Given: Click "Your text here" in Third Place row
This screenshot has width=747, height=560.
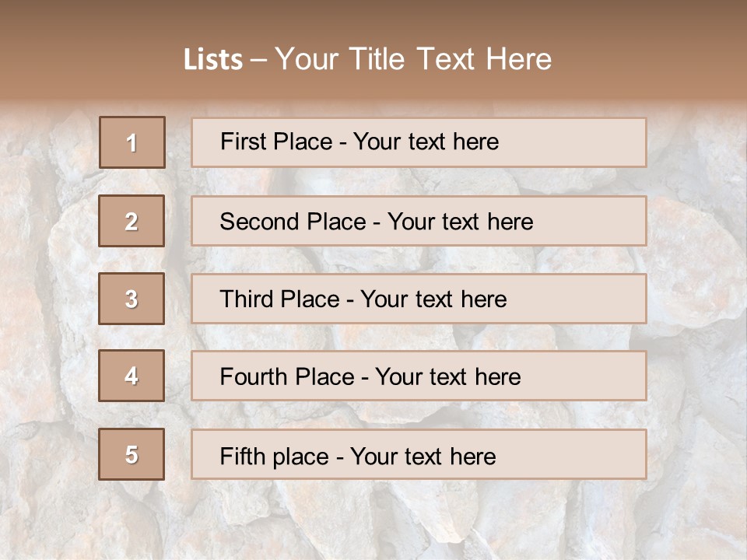Looking at the screenshot, I should click(x=433, y=299).
